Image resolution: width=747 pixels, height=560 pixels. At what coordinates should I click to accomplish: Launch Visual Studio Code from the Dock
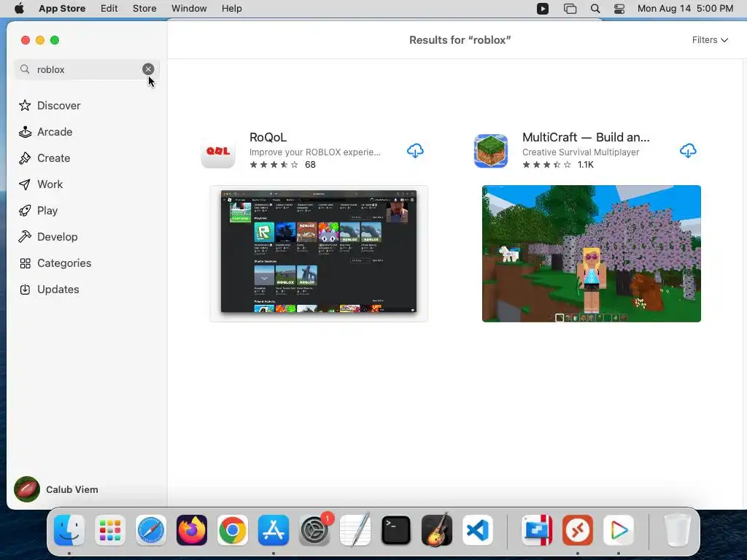[x=478, y=530]
